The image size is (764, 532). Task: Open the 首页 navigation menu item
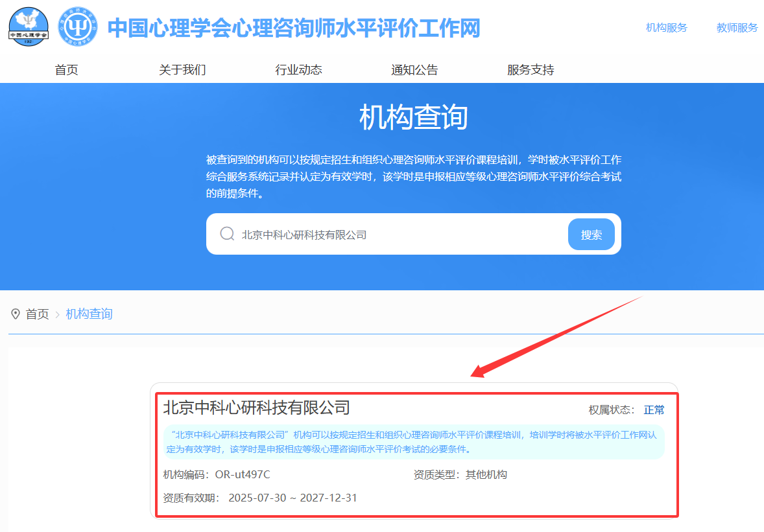click(x=66, y=69)
